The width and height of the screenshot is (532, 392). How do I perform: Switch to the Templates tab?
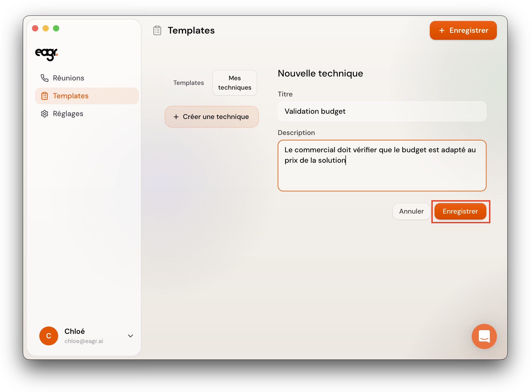[188, 83]
